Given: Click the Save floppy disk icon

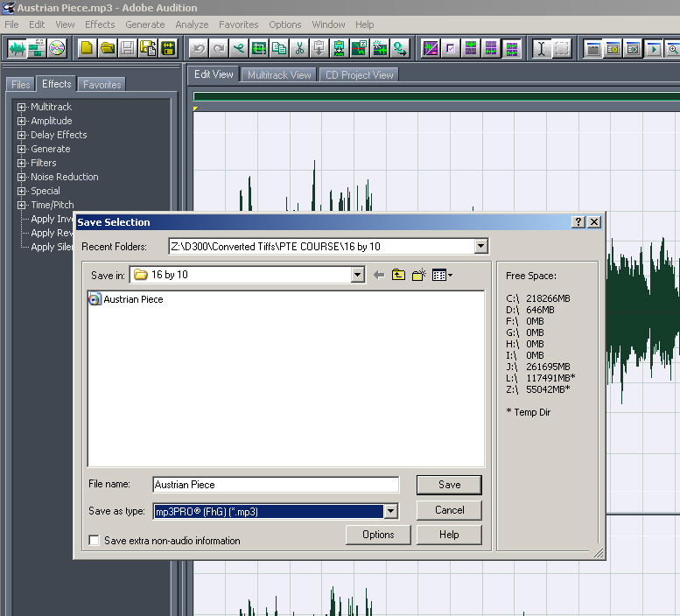Looking at the screenshot, I should [x=128, y=48].
